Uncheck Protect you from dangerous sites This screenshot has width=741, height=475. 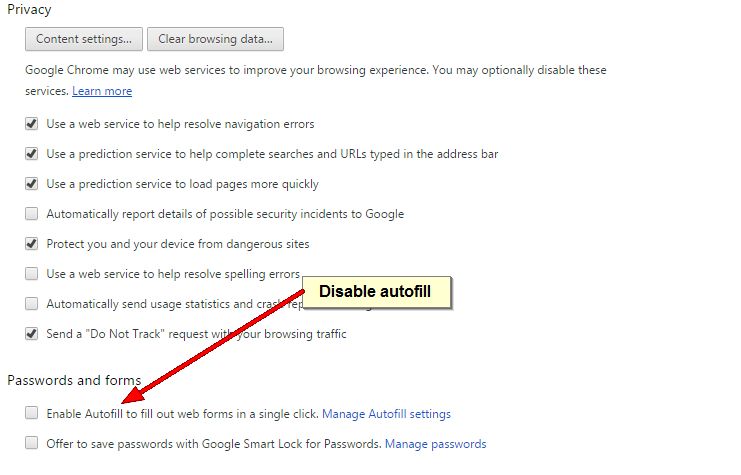[32, 244]
